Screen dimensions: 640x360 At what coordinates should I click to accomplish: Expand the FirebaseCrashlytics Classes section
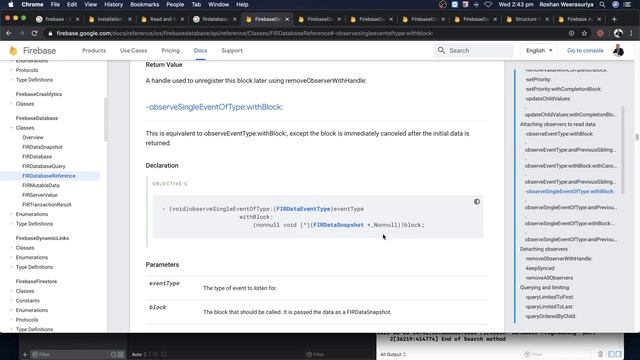tap(12, 104)
